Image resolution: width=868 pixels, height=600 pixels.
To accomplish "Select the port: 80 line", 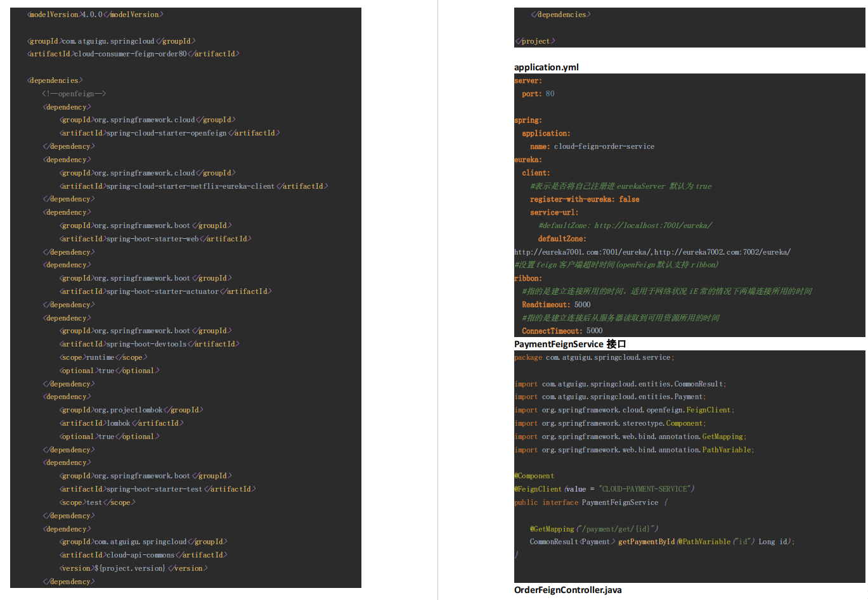I will click(x=538, y=94).
